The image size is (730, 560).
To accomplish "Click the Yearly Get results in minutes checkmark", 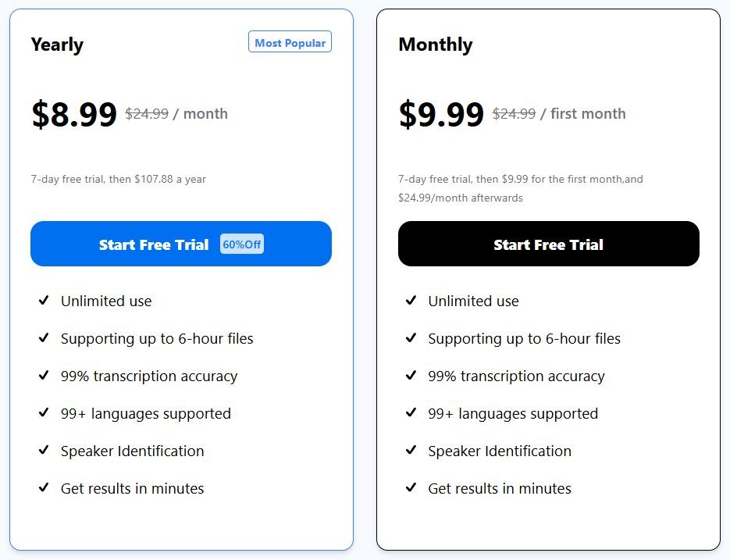I will click(x=44, y=488).
